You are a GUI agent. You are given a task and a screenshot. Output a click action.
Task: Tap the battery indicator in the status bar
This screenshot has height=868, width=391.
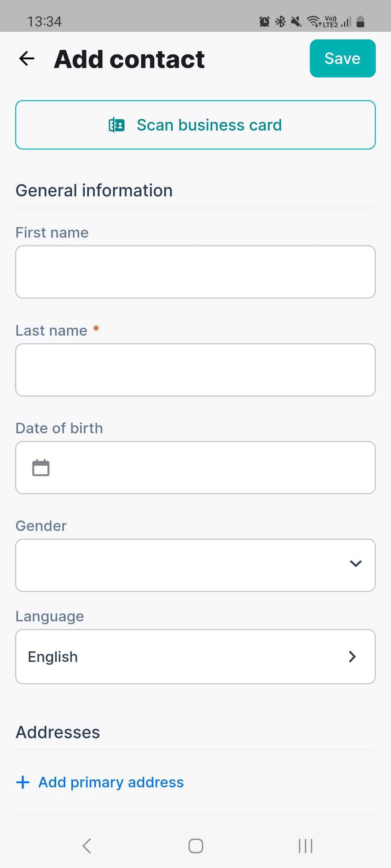[x=361, y=21]
